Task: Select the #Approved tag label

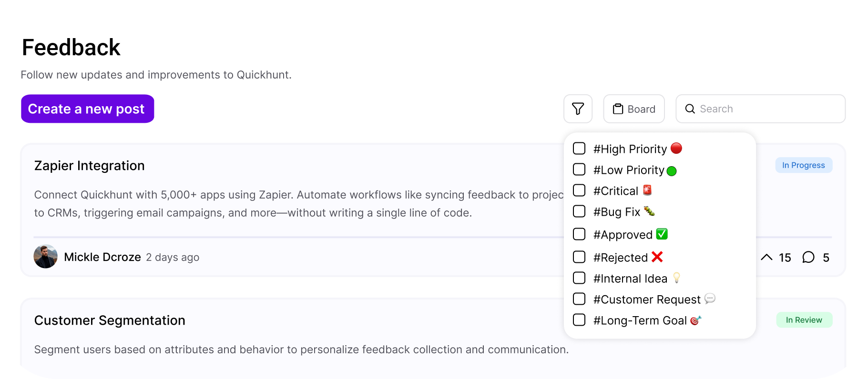Action: 623,235
